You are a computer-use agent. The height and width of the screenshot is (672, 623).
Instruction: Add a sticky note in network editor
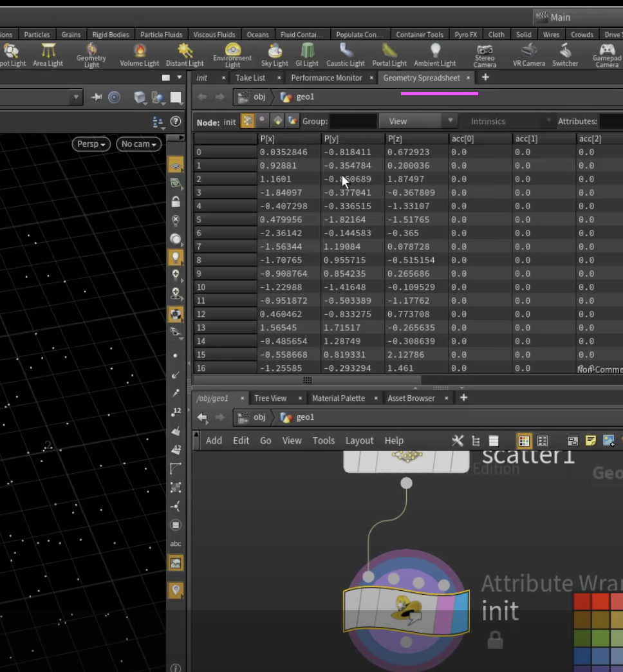[x=590, y=440]
